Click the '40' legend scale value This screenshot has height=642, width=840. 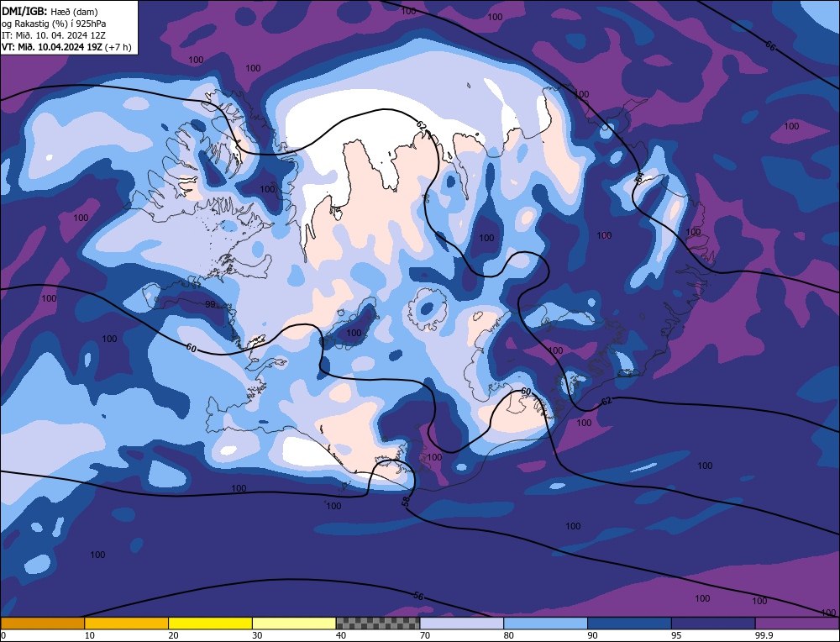341,635
